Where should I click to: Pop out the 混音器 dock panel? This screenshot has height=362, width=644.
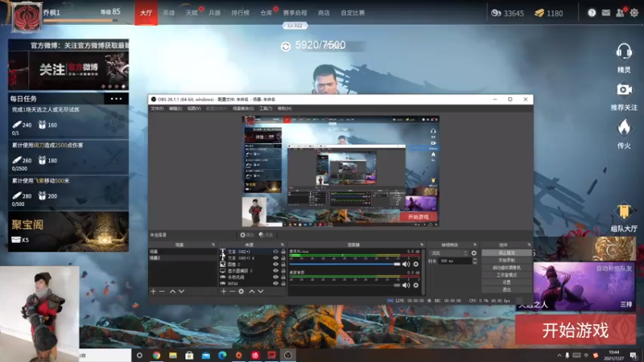click(x=422, y=245)
